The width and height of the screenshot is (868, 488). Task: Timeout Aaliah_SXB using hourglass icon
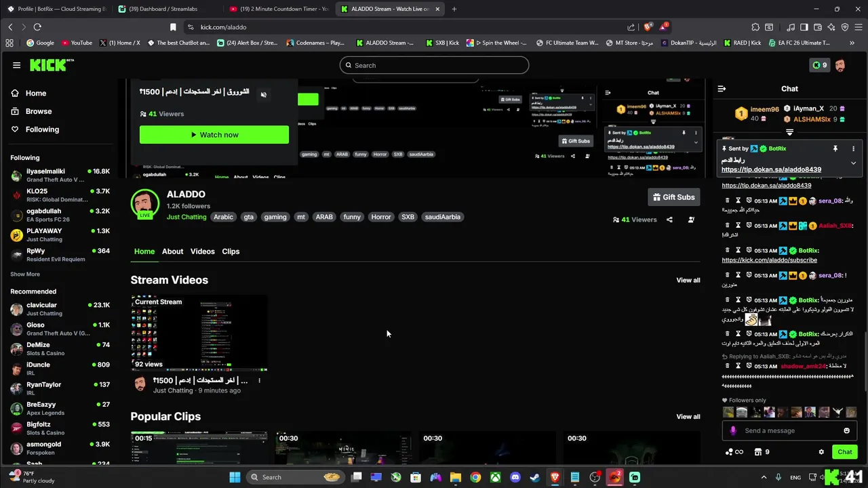coord(738,226)
